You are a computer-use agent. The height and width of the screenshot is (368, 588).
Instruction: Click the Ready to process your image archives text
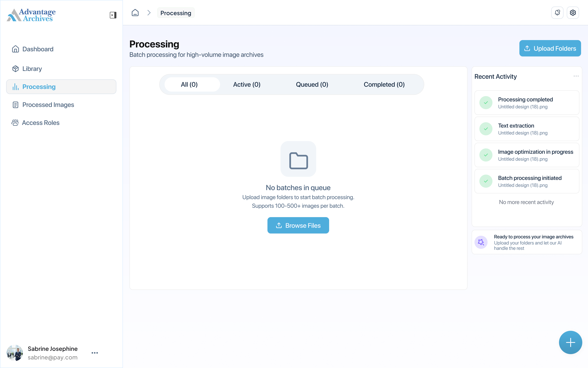533,237
